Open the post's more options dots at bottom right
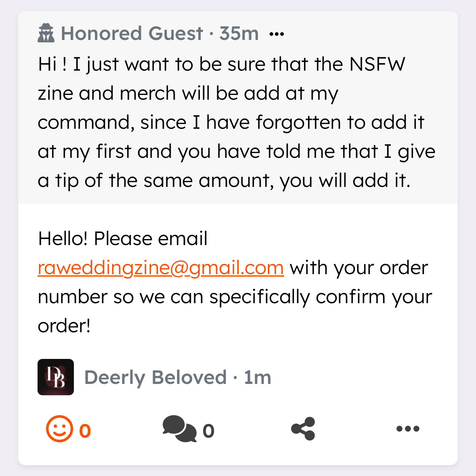 tap(408, 429)
